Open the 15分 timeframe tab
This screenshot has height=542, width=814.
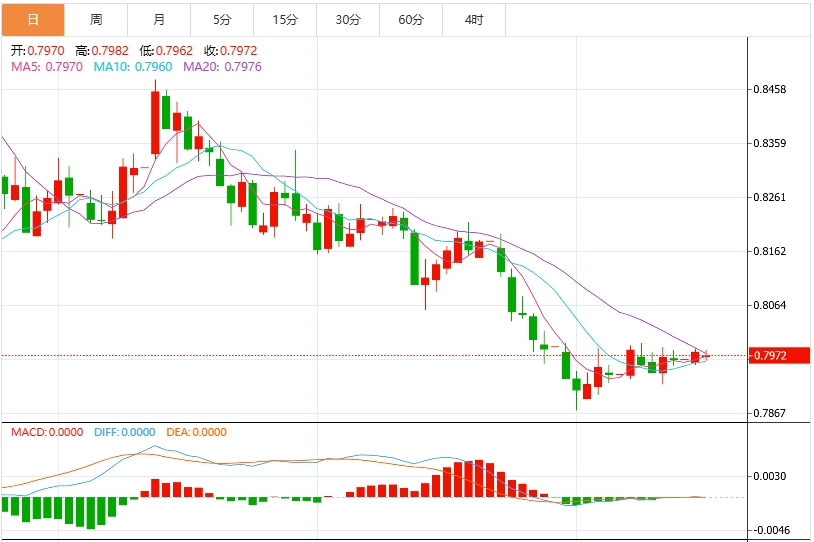pos(285,20)
